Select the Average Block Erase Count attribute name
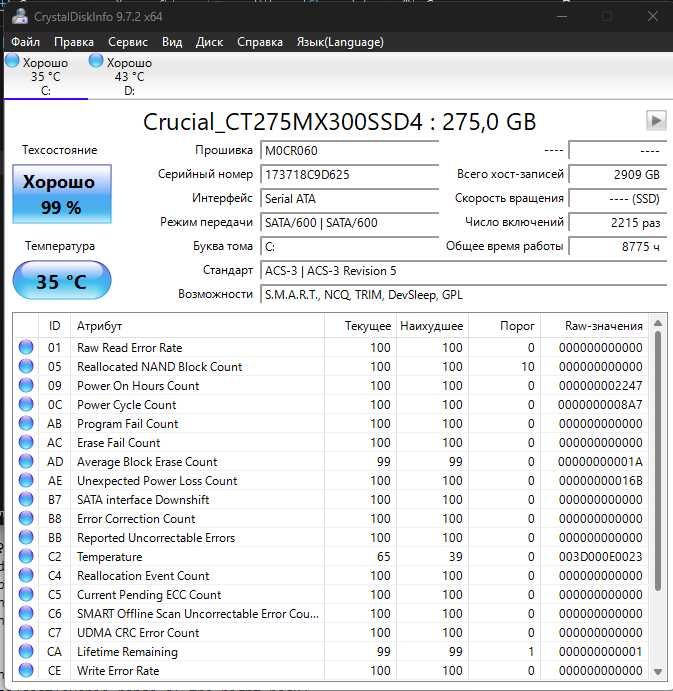The width and height of the screenshot is (673, 691). 147,462
